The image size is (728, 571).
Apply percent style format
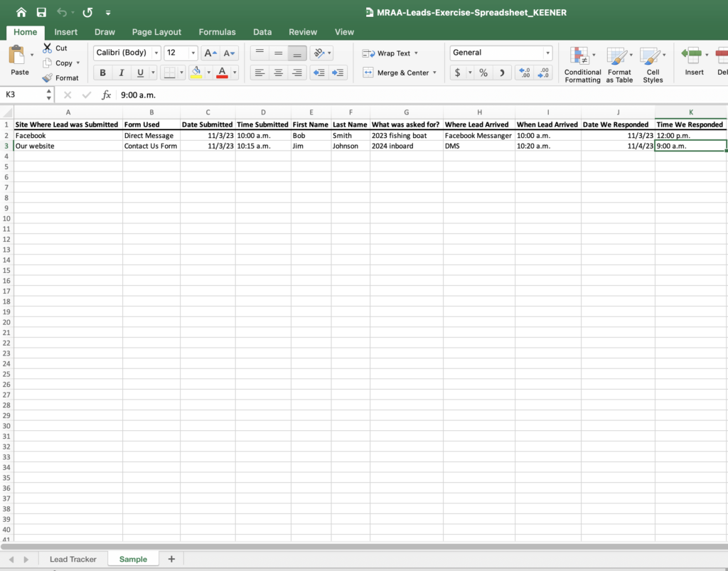click(x=483, y=73)
